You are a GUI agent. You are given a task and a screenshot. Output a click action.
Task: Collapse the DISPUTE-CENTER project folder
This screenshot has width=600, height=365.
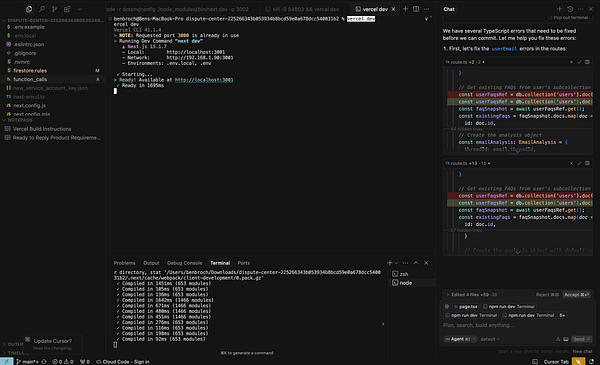(53, 20)
